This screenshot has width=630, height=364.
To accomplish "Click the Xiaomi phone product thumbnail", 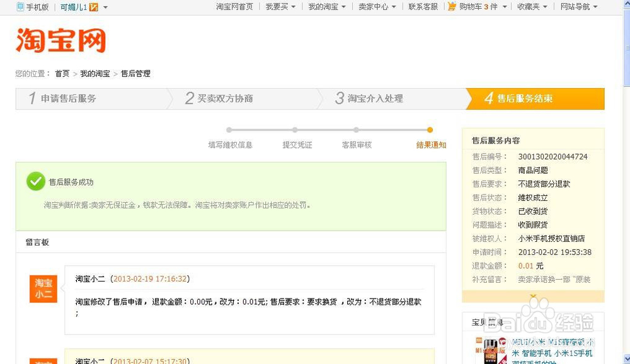I will pyautogui.click(x=492, y=350).
